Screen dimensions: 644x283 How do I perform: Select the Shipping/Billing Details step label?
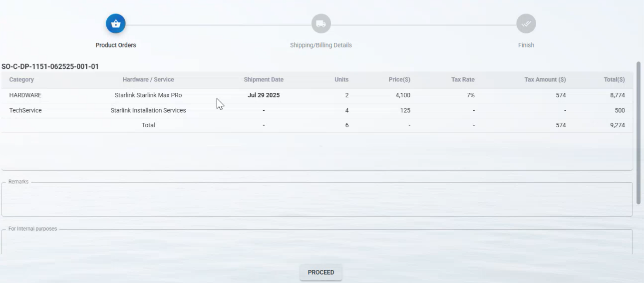point(321,45)
